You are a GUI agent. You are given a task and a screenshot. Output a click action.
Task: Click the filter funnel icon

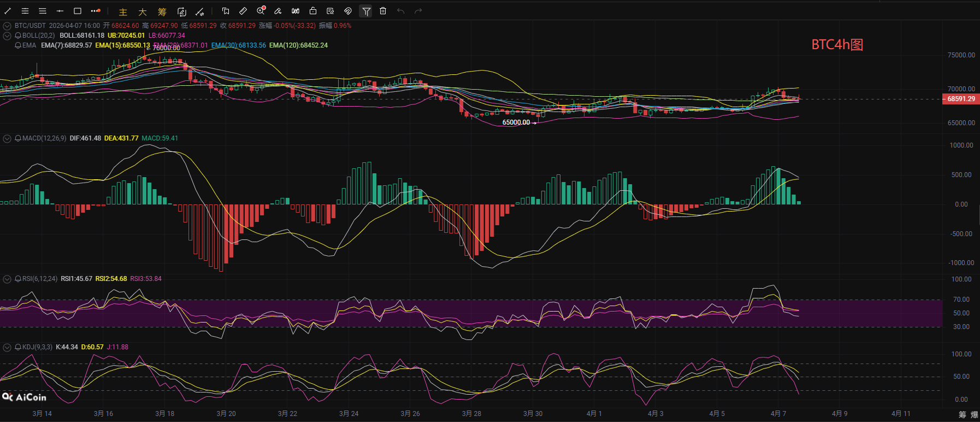(x=366, y=11)
